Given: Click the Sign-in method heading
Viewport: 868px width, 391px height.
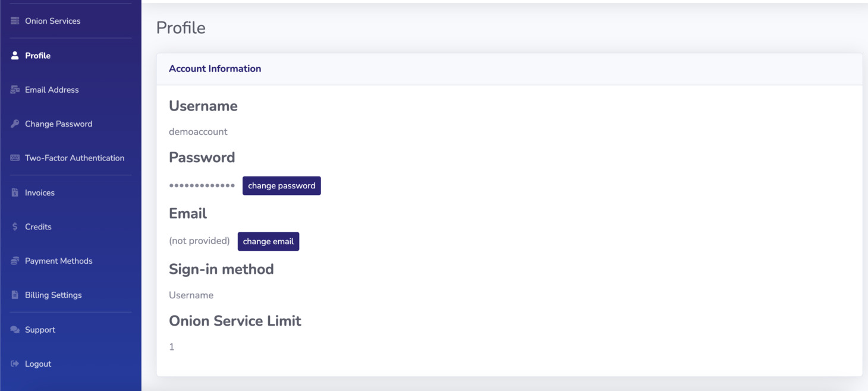Looking at the screenshot, I should (221, 269).
